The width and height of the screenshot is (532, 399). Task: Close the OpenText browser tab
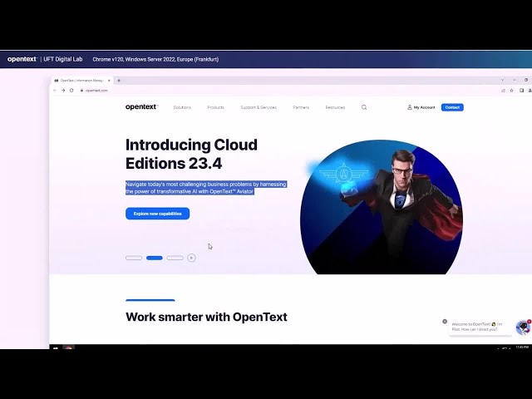click(109, 81)
